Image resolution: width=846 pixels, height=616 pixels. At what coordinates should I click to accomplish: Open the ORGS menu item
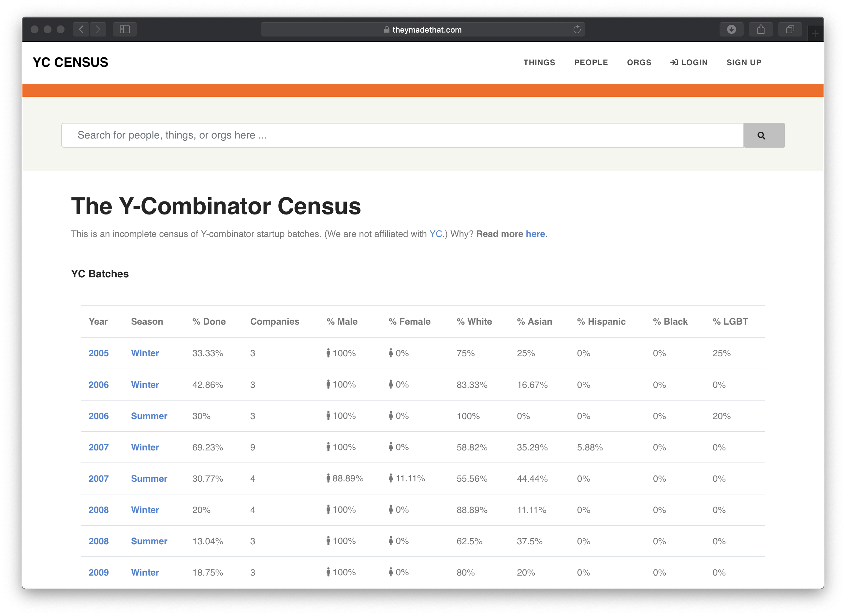pos(639,62)
